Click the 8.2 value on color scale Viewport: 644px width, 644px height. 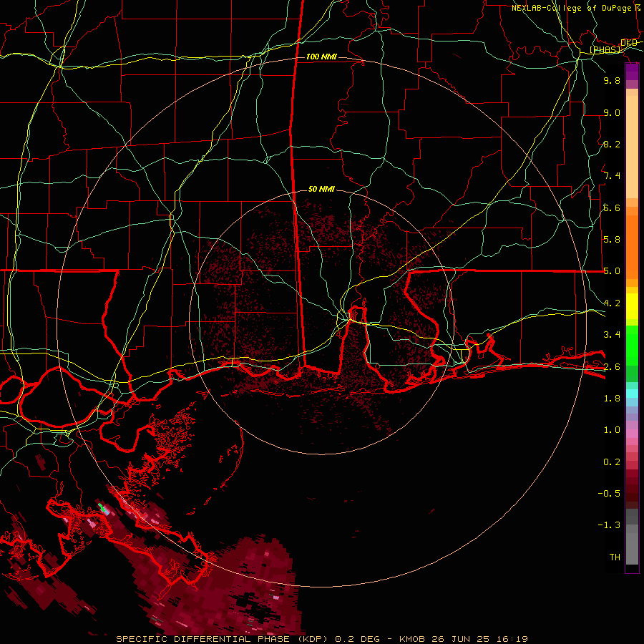[612, 144]
